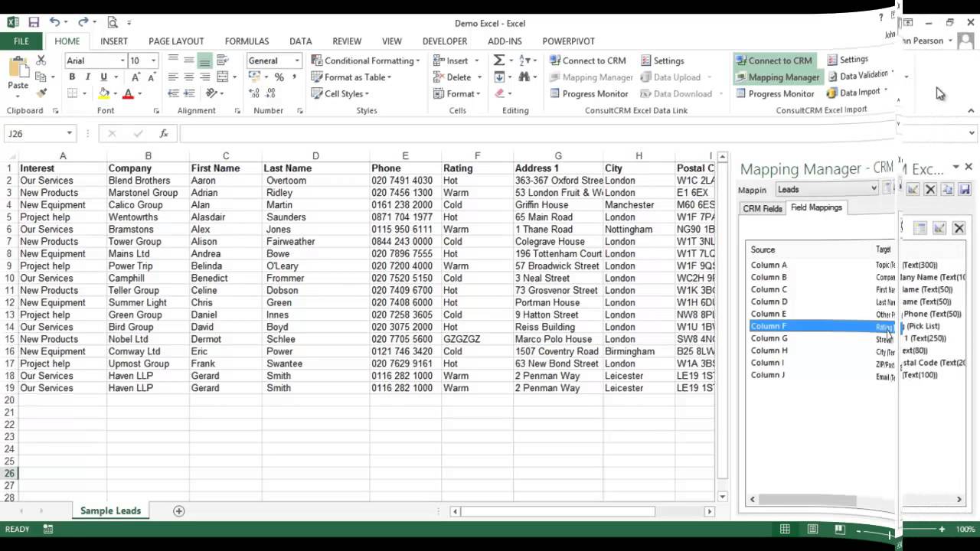
Task: Open the Arial font name dropdown
Action: point(122,60)
